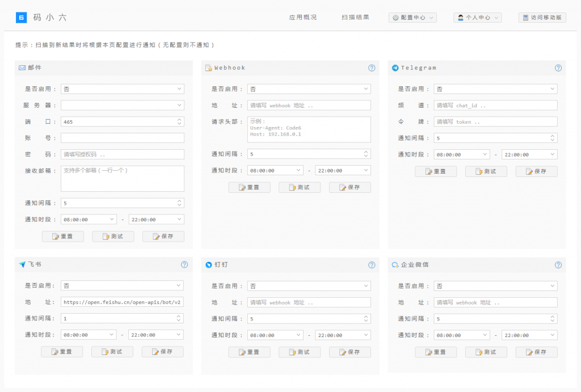Open 钉钉 是否启用 dropdown
The height and width of the screenshot is (392, 581).
coord(309,286)
